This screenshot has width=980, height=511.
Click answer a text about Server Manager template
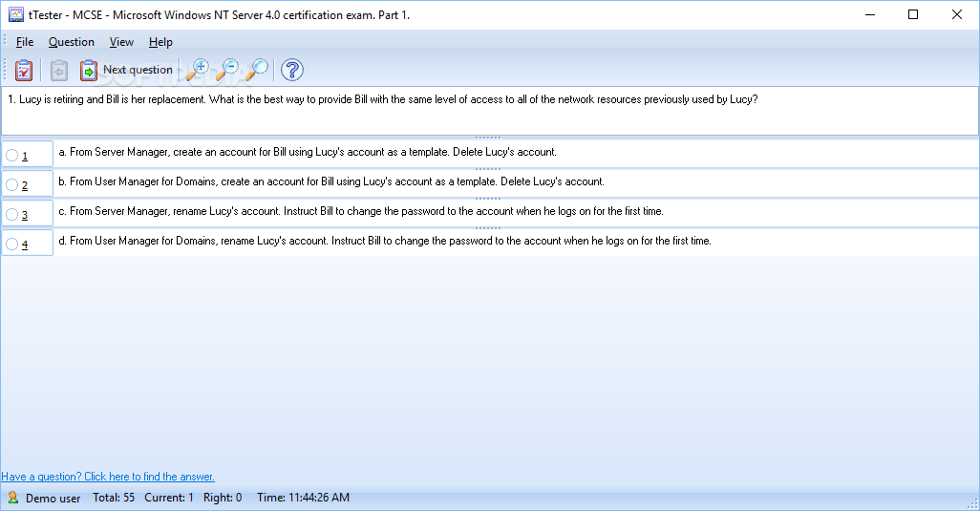[308, 152]
